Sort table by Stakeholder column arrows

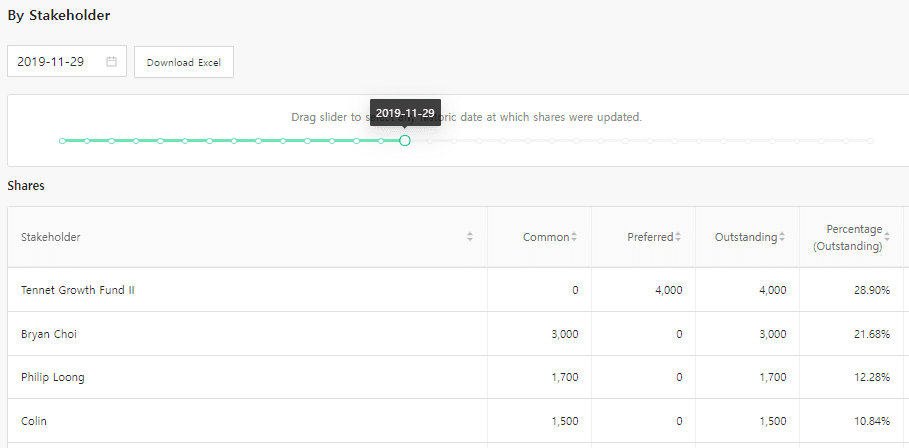[470, 236]
